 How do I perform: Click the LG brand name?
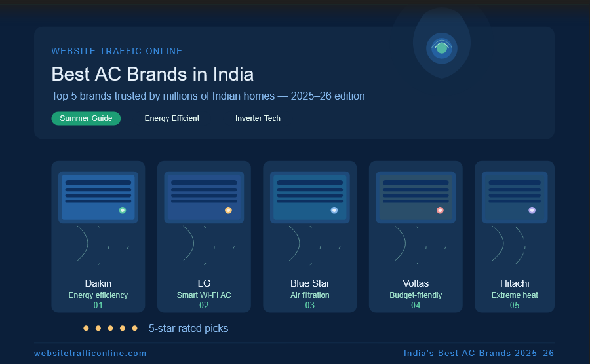point(204,283)
